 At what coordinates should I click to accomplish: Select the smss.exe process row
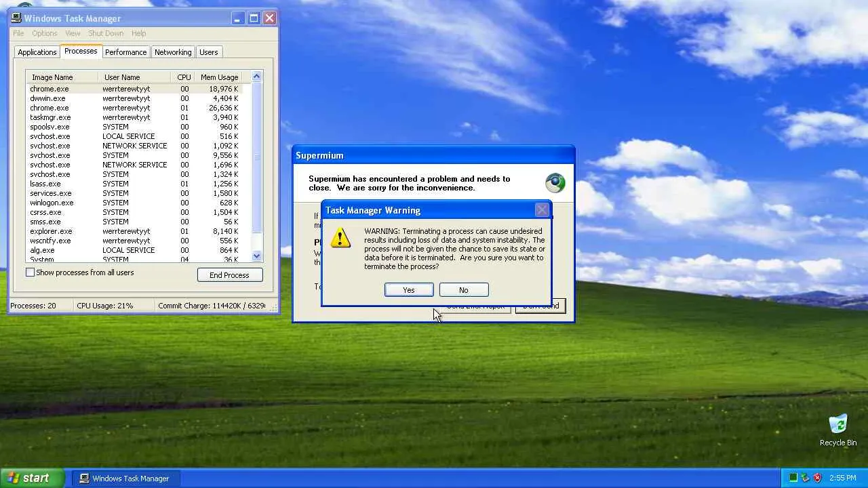[134, 222]
